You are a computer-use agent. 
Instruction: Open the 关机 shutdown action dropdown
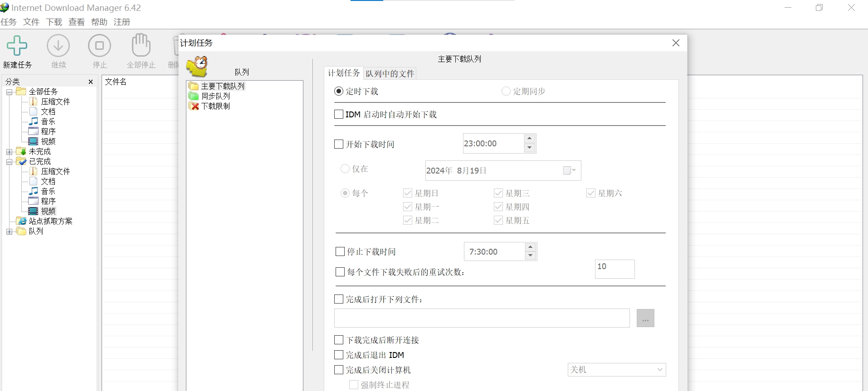[616, 370]
